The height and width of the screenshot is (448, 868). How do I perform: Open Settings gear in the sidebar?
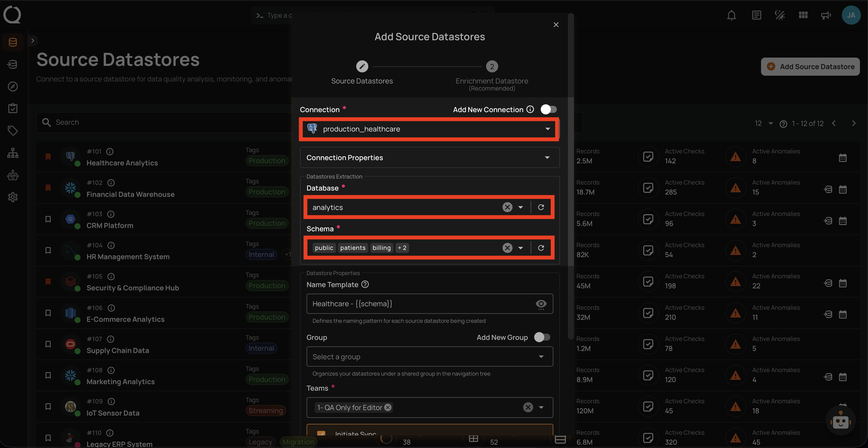pyautogui.click(x=13, y=197)
